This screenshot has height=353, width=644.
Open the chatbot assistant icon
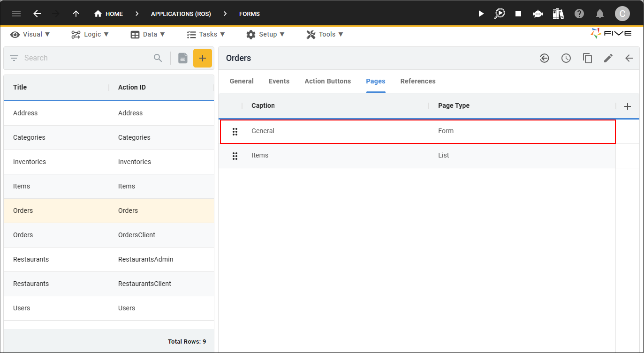[538, 14]
